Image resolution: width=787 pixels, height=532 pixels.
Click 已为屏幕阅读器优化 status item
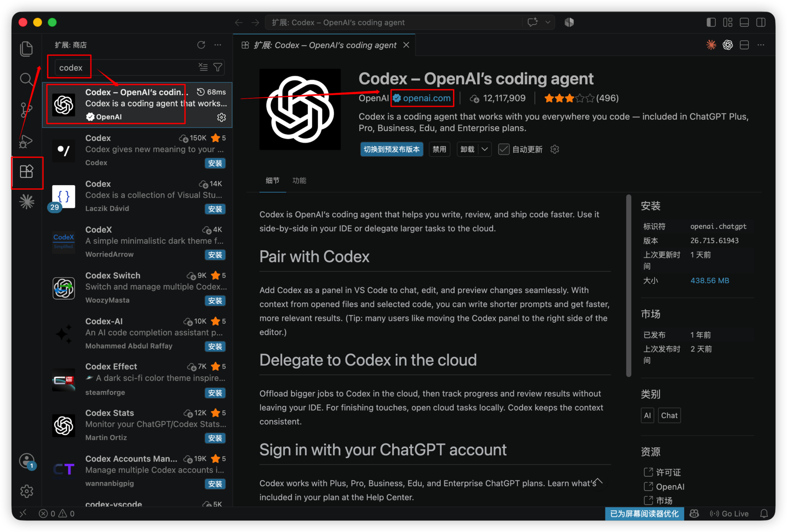point(644,514)
